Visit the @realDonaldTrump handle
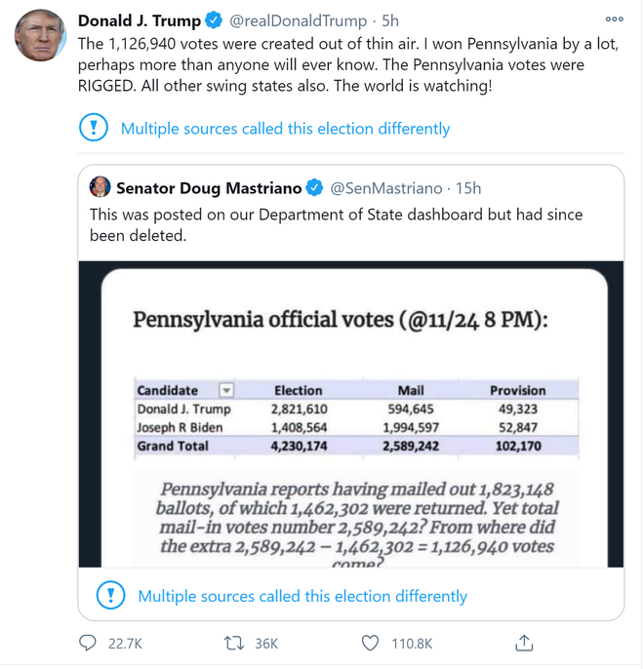The image size is (644, 669). (298, 20)
